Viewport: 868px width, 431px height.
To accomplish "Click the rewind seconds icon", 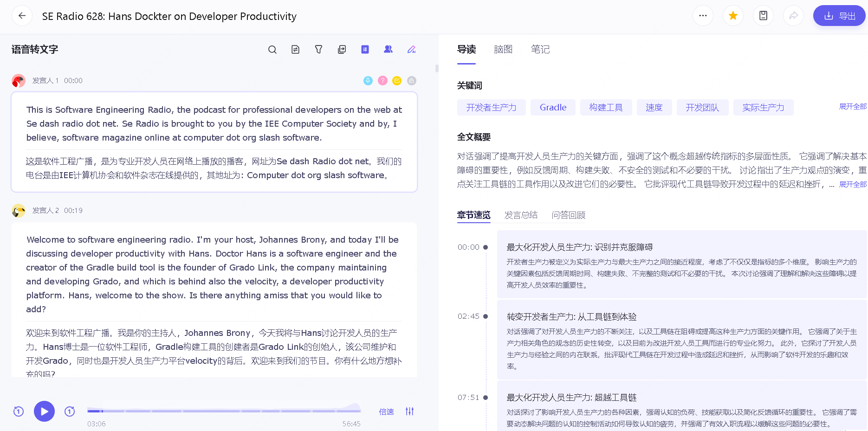I will 19,412.
